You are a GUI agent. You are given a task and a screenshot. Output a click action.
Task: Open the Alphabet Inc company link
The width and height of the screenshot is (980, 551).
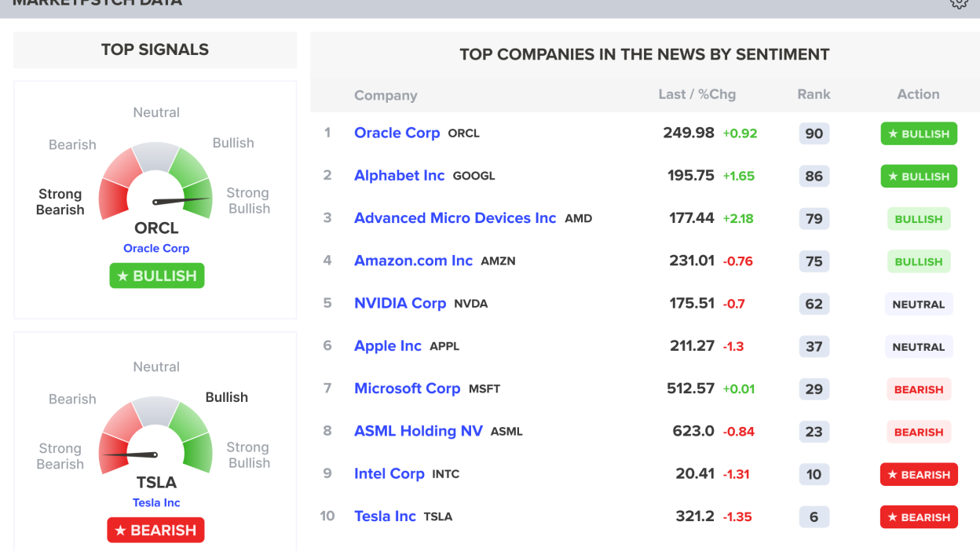pos(399,176)
